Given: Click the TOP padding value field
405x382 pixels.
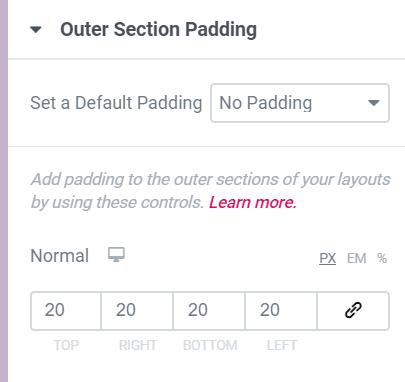Looking at the screenshot, I should coord(66,311).
